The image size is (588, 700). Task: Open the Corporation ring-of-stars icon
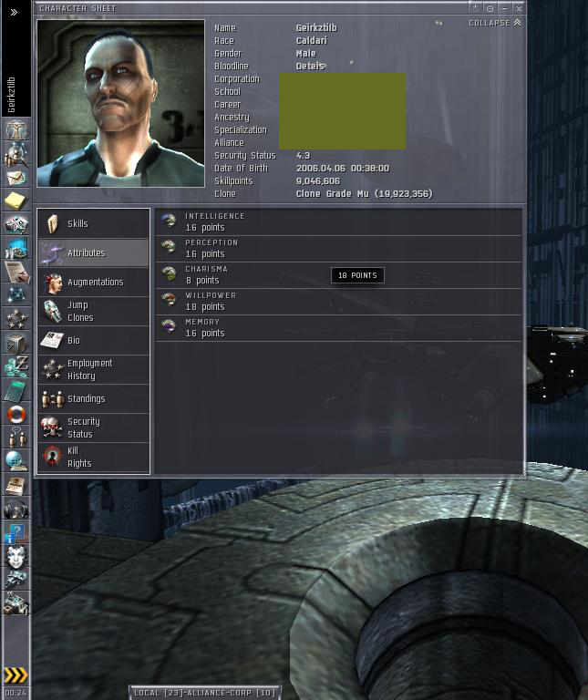tap(16, 319)
